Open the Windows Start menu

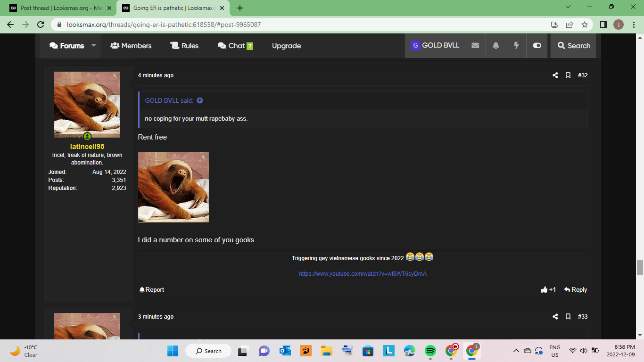(x=173, y=351)
